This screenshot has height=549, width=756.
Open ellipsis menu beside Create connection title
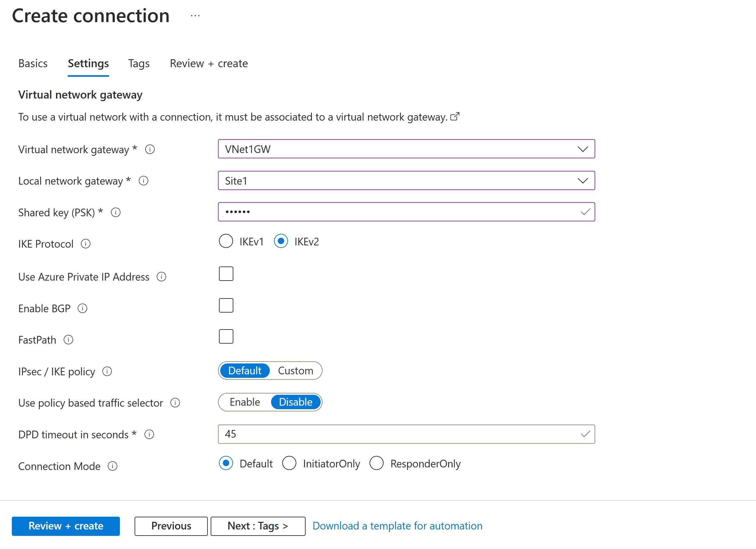(195, 15)
